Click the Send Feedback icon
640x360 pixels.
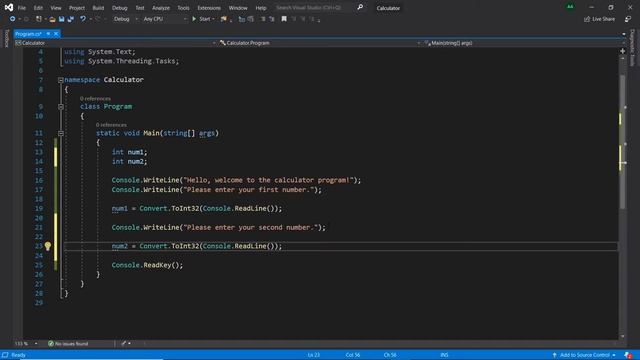pos(628,19)
